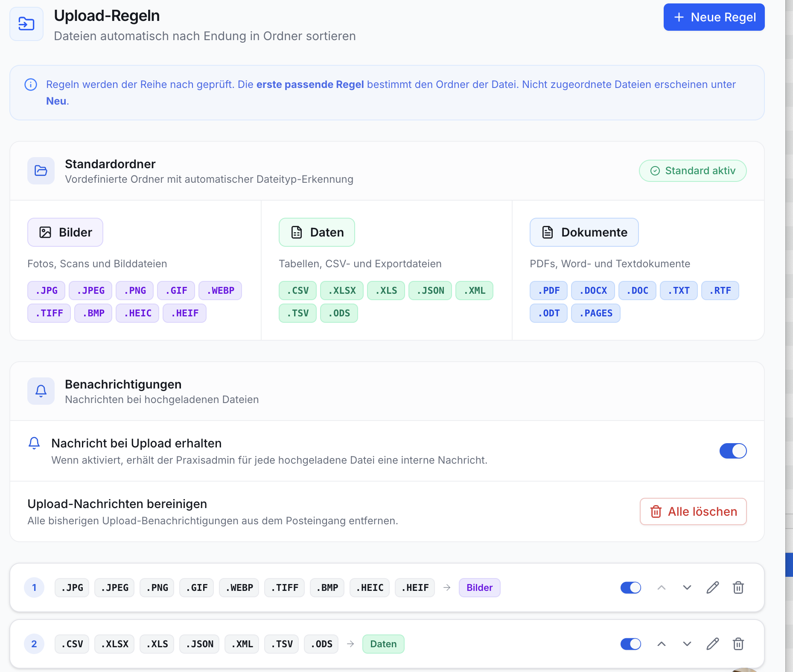Delete rule 1 with the trash icon
Viewport: 793px width, 672px height.
tap(738, 587)
